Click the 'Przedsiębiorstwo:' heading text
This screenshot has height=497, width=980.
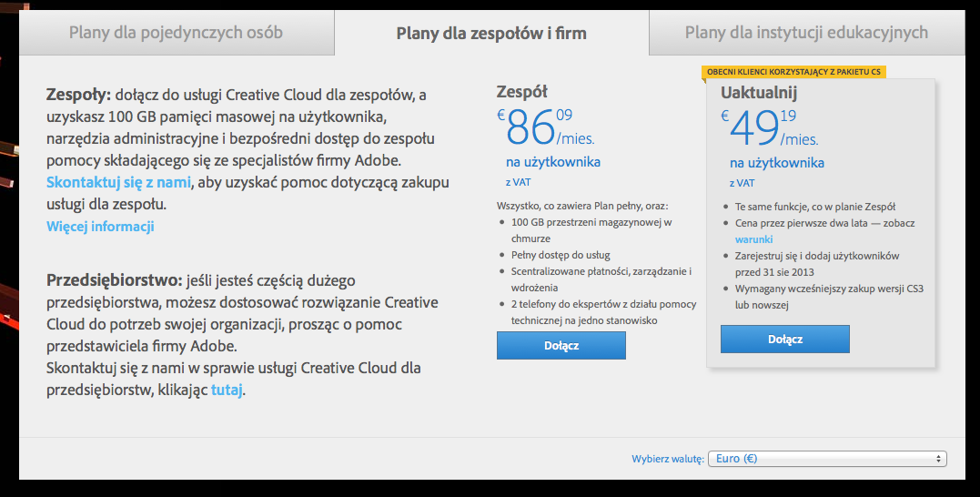tap(115, 280)
